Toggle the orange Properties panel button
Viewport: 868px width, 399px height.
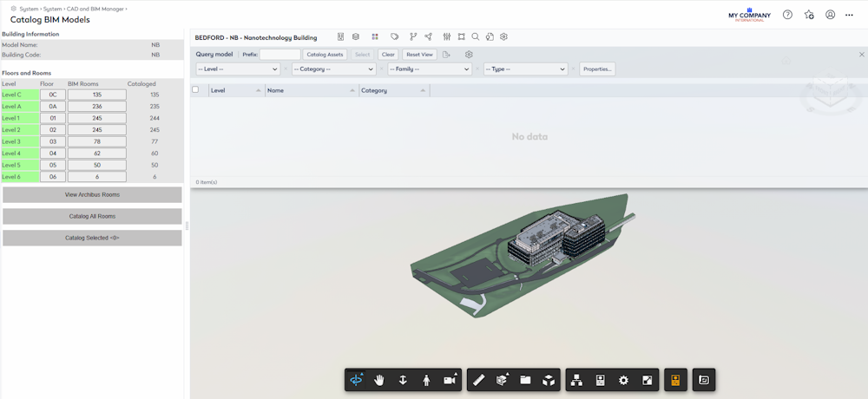[675, 380]
